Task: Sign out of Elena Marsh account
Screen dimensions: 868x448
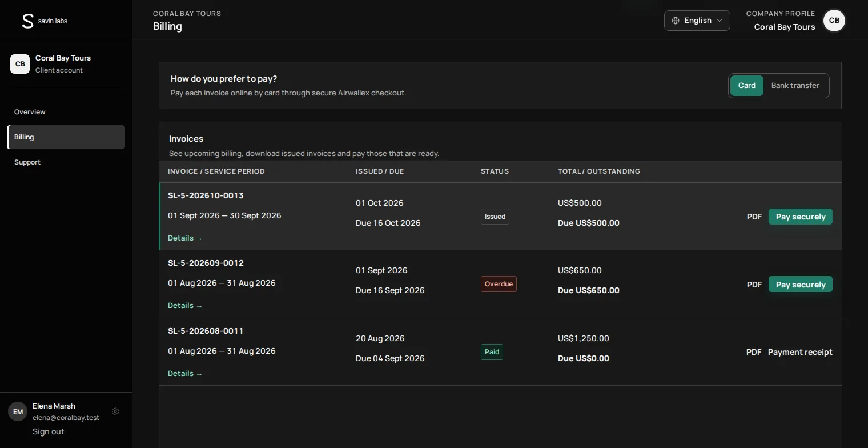Action: pyautogui.click(x=49, y=431)
